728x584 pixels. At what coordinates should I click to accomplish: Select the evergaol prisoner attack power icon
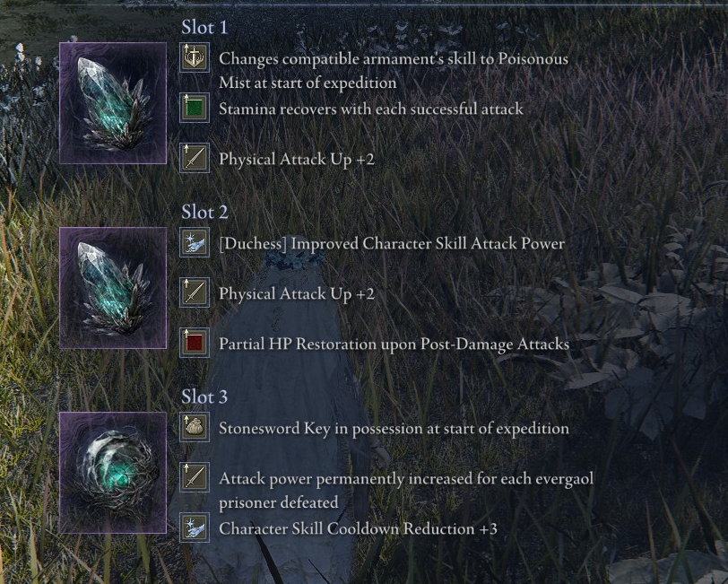(195, 477)
